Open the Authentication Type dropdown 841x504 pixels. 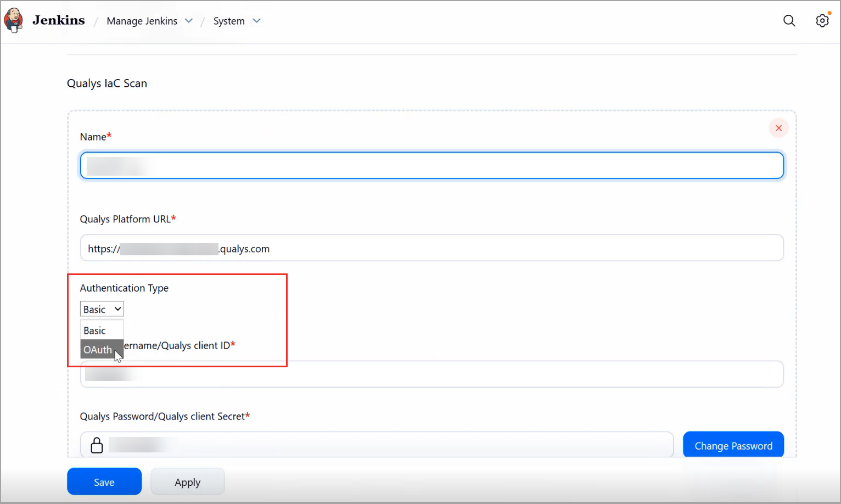102,309
